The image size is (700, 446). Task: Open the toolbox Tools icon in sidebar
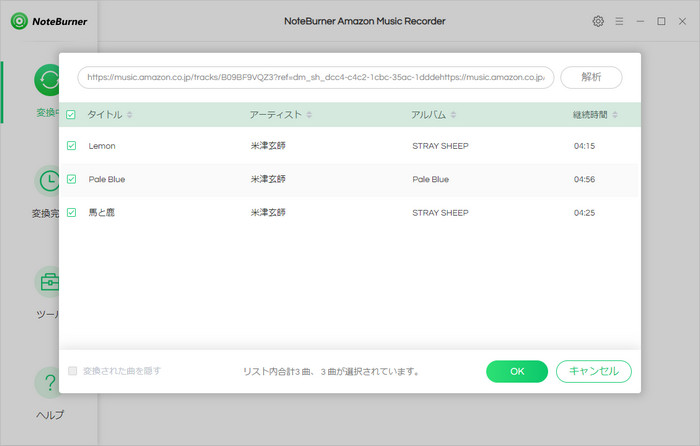(46, 282)
